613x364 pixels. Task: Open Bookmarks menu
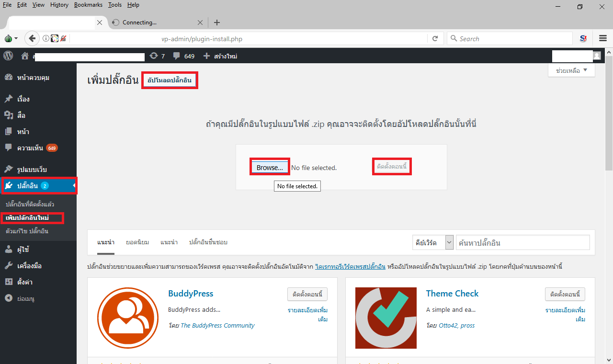coord(88,5)
